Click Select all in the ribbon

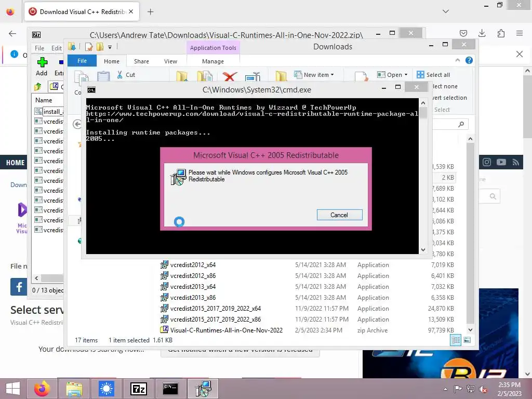[433, 75]
